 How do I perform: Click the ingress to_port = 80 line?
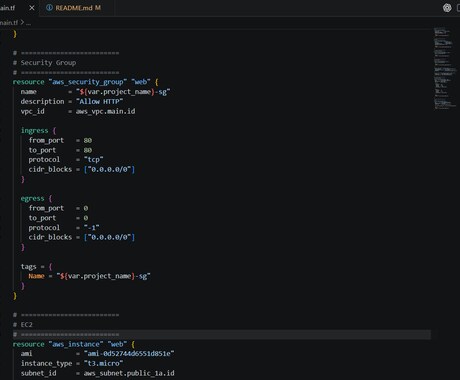[60, 150]
